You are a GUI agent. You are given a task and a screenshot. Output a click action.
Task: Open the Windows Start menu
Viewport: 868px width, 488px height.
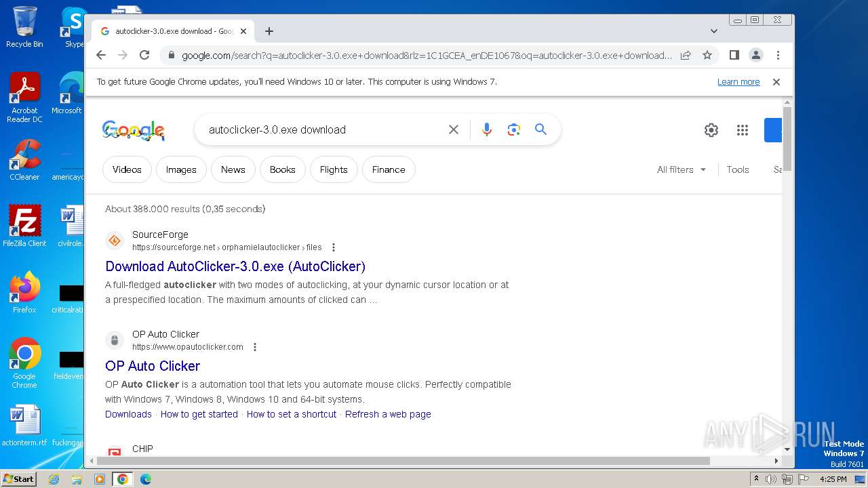19,479
